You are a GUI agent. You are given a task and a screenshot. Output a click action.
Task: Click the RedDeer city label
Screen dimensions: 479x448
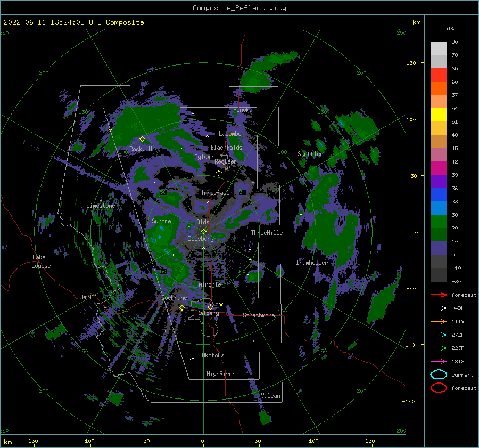coord(226,161)
